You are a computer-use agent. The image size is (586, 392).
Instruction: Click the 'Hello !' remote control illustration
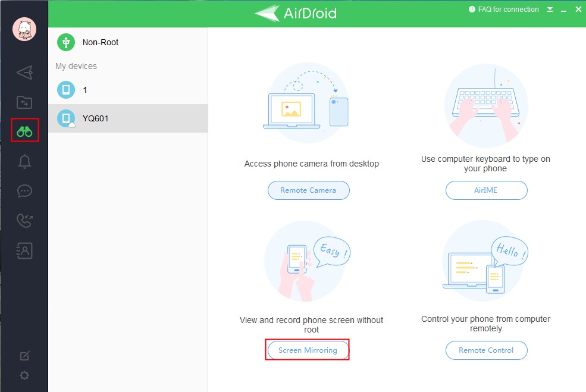click(x=485, y=261)
